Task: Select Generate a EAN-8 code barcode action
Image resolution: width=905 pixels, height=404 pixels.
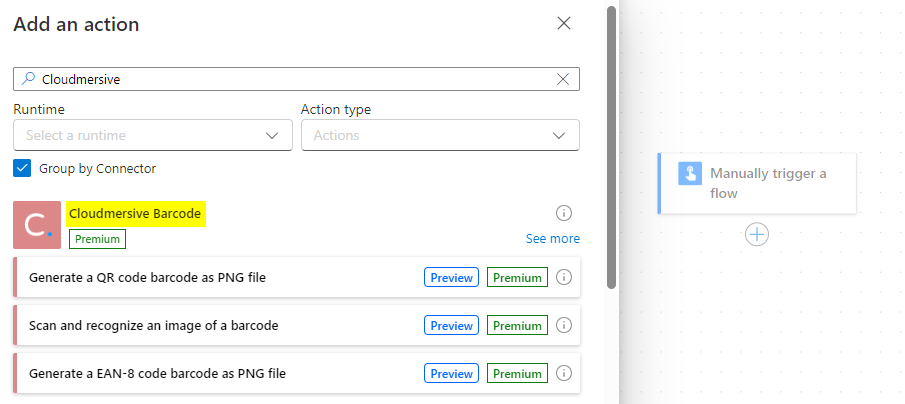Action: [297, 373]
